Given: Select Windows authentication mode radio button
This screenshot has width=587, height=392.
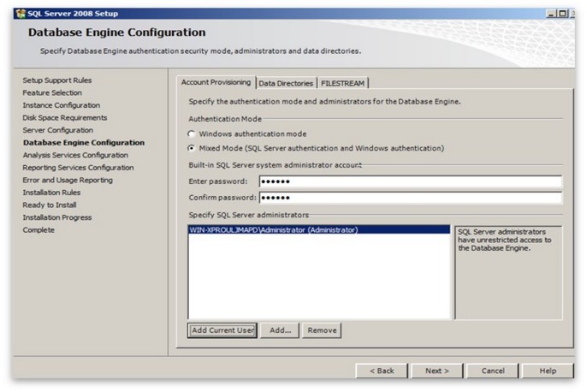Looking at the screenshot, I should 192,134.
